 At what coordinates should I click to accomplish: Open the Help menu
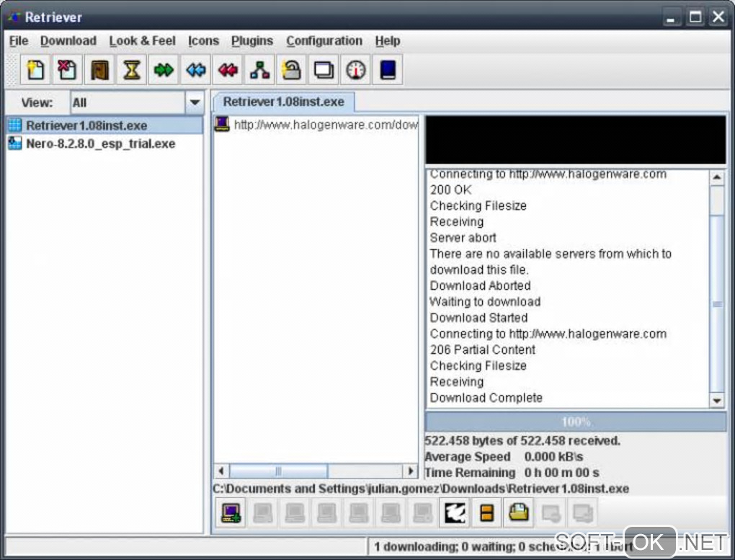point(388,41)
